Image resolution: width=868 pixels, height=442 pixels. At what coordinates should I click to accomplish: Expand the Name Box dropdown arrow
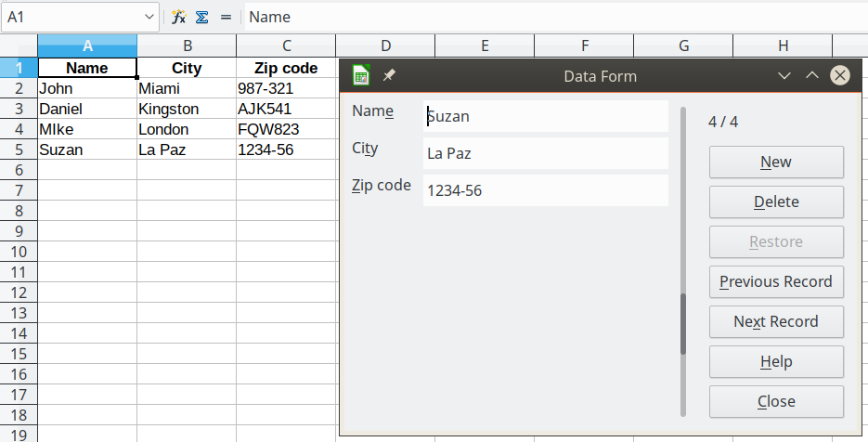pos(150,17)
